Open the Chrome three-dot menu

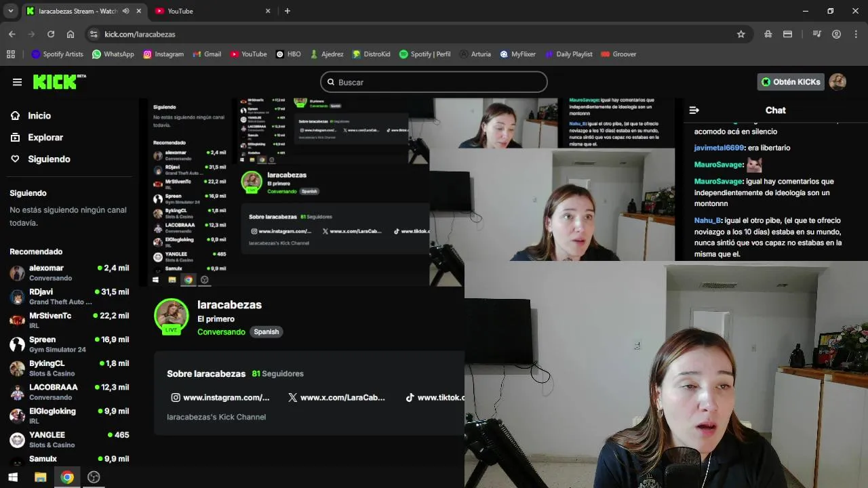856,34
